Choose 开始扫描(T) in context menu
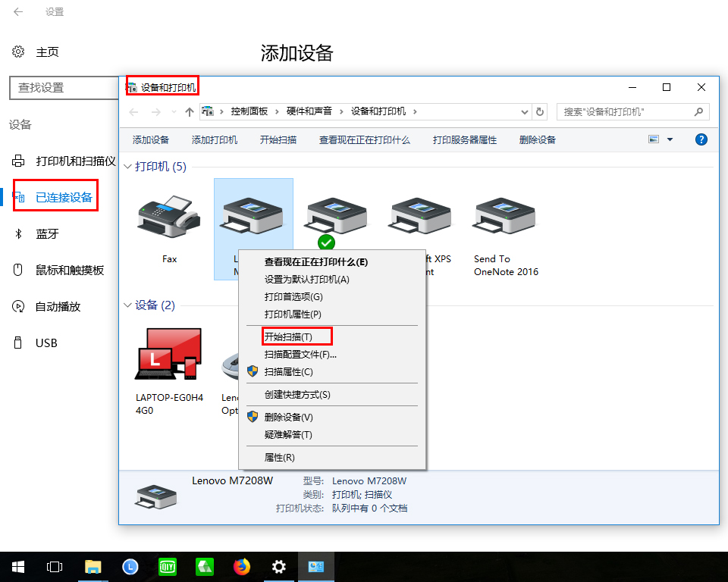The image size is (728, 582). point(332,337)
